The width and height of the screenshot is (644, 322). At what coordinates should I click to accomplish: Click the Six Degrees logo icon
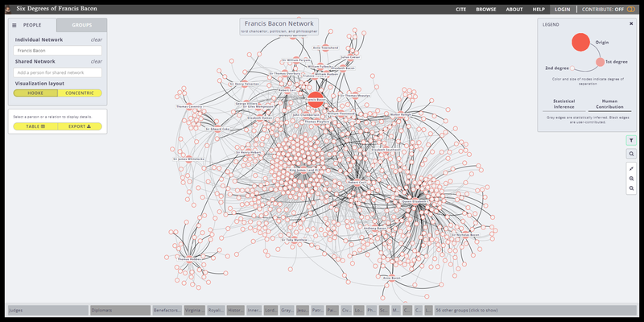tap(8, 9)
